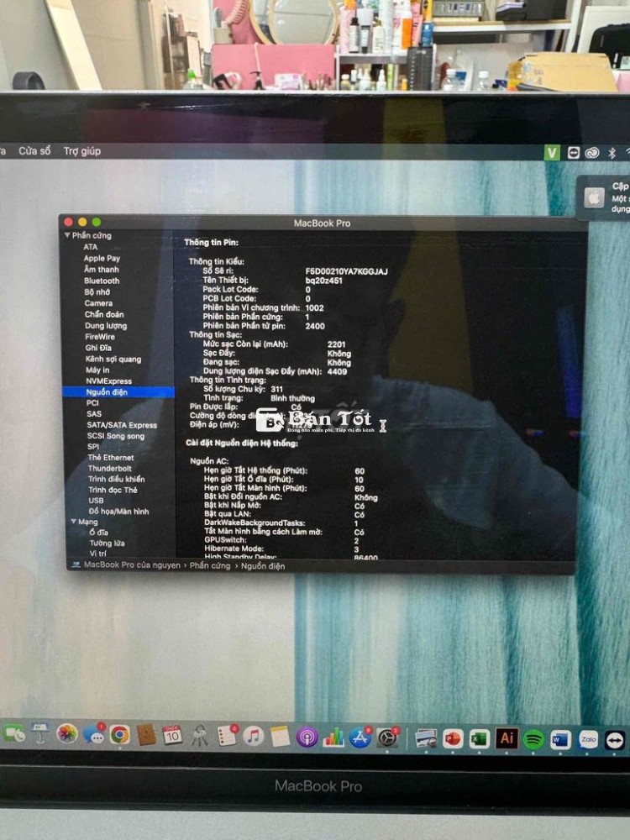Launch PowerPoint from the dock
Viewport: 630px width, 840px height.
click(x=453, y=739)
